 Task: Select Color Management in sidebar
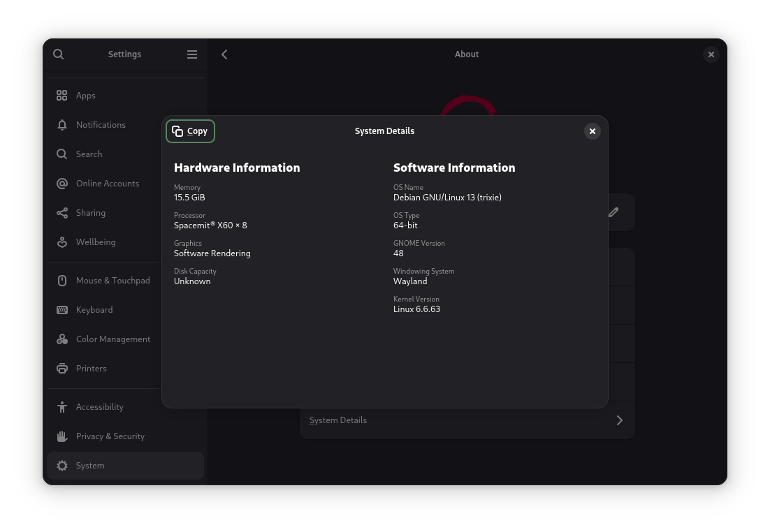pos(113,339)
